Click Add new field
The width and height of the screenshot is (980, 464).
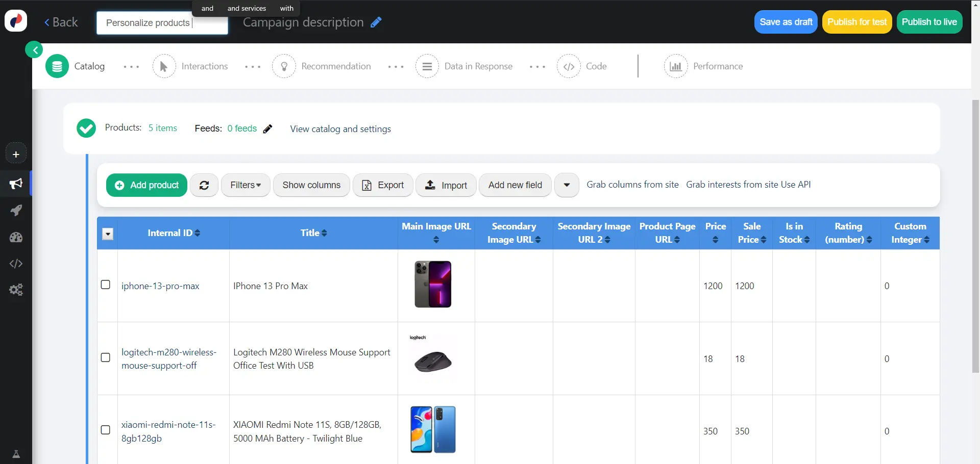coord(515,185)
